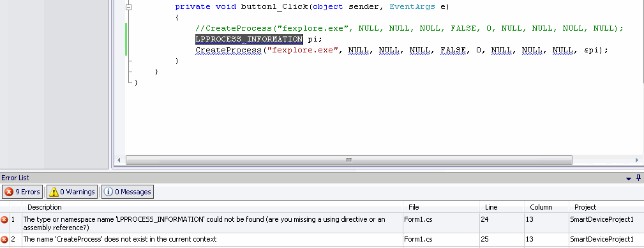Image resolution: width=644 pixels, height=248 pixels.
Task: Select error 2 about CreateProcess name
Action: click(322, 239)
